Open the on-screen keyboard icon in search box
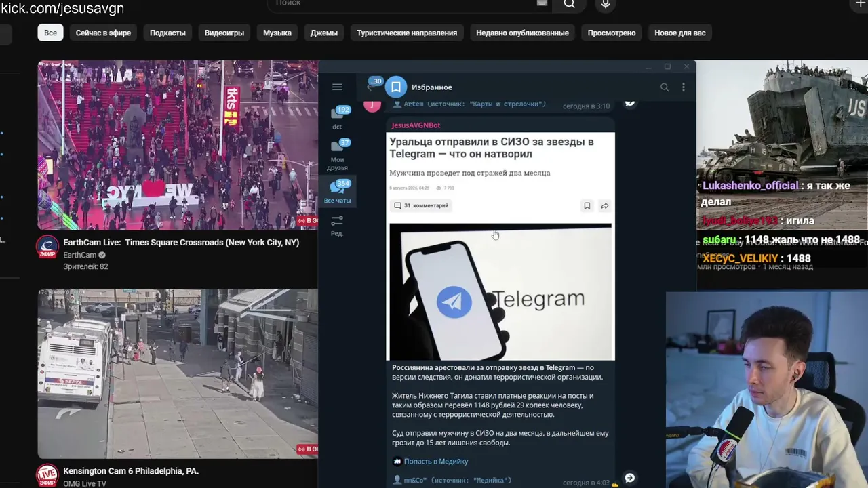The image size is (868, 488). 542,3
